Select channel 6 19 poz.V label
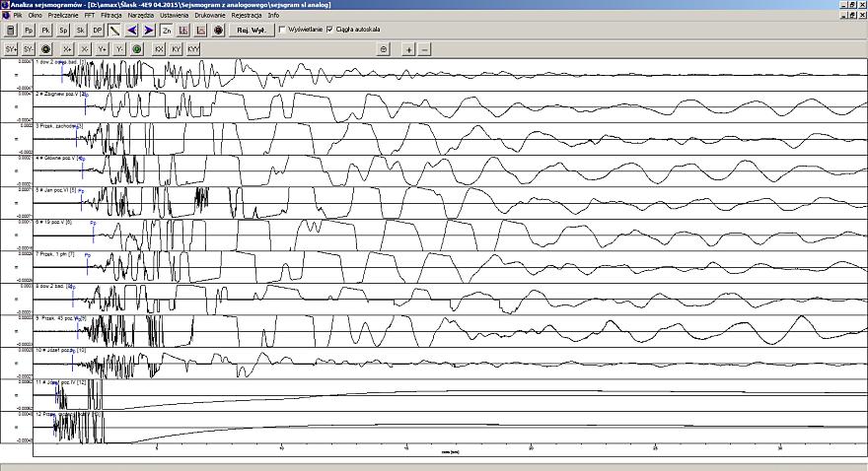 (53, 223)
